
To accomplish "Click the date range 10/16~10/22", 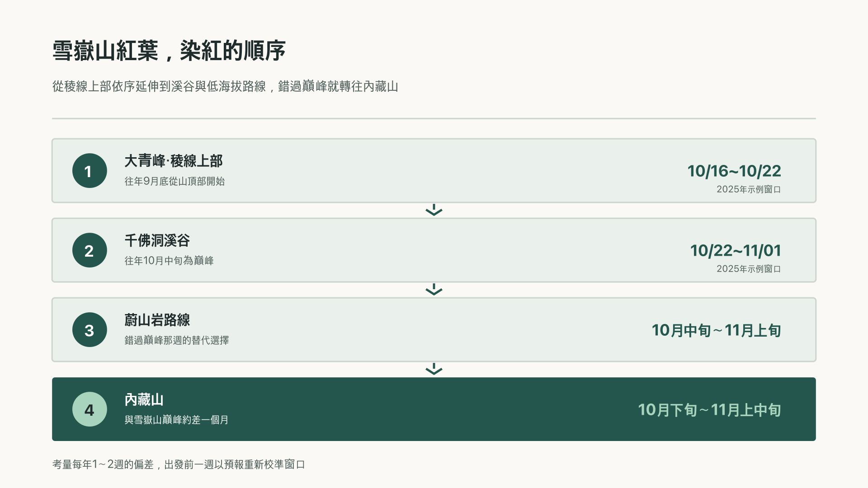I will 734,171.
